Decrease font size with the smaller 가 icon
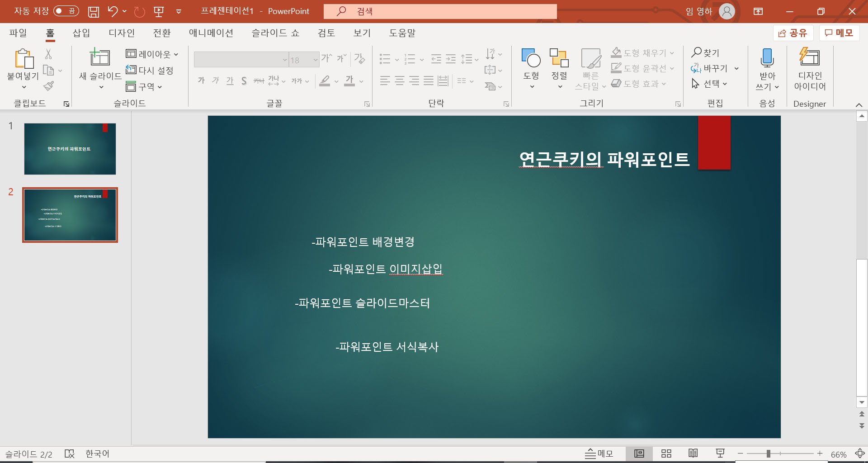The width and height of the screenshot is (868, 463). tap(342, 58)
